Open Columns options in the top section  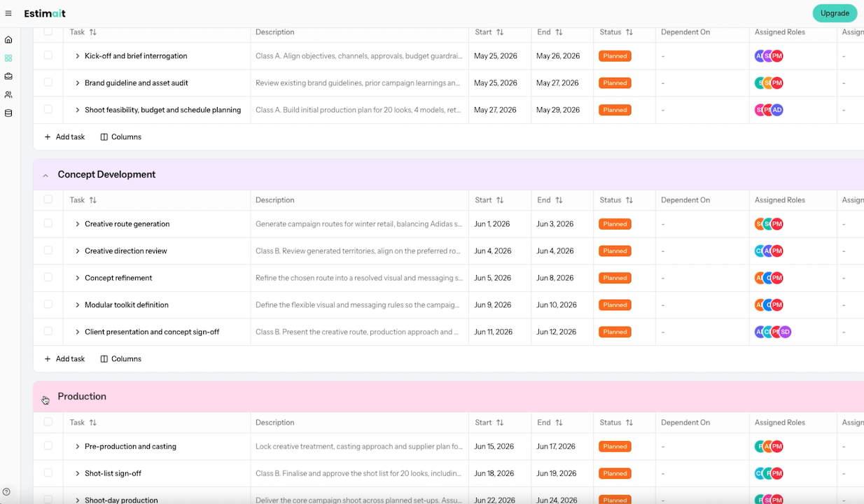[120, 137]
